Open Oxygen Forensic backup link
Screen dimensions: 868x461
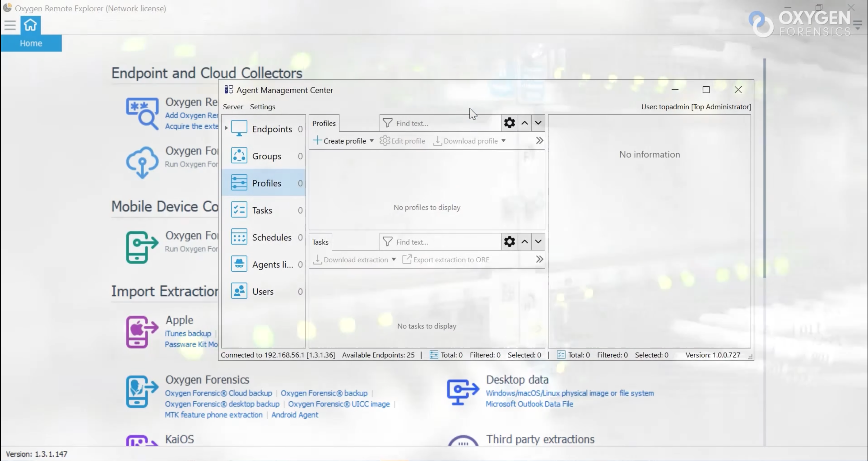324,393
